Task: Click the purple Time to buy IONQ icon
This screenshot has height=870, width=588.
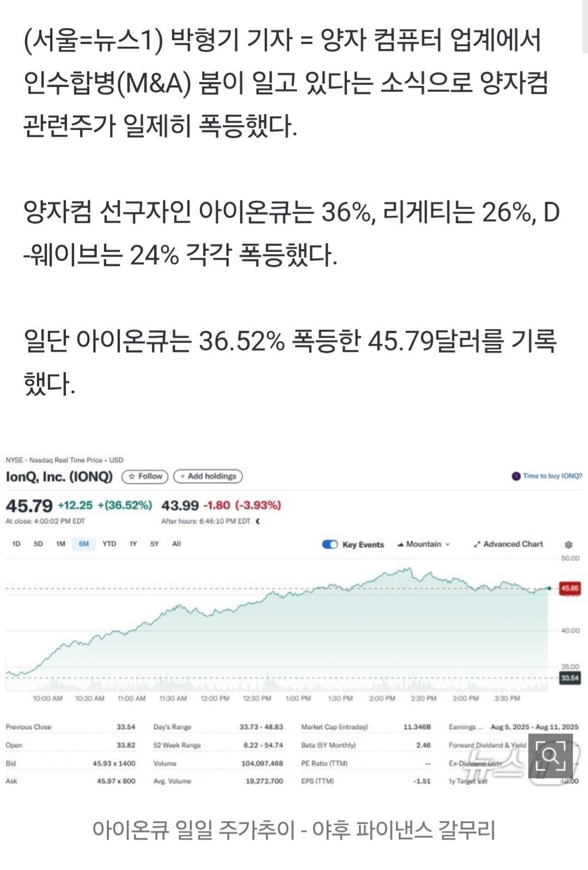Action: point(516,476)
